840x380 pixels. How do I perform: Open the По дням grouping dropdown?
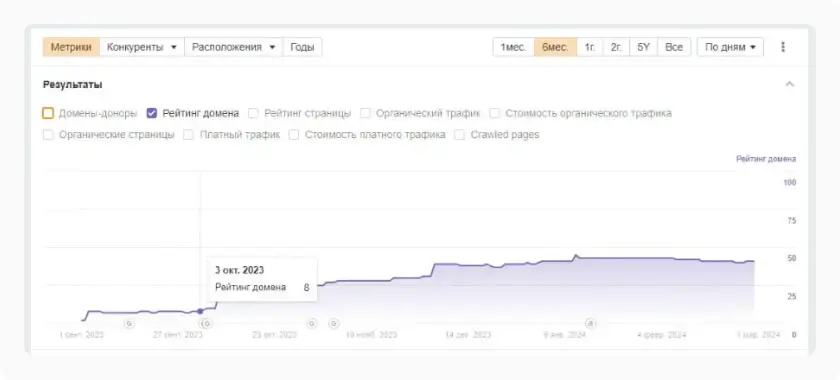[730, 47]
